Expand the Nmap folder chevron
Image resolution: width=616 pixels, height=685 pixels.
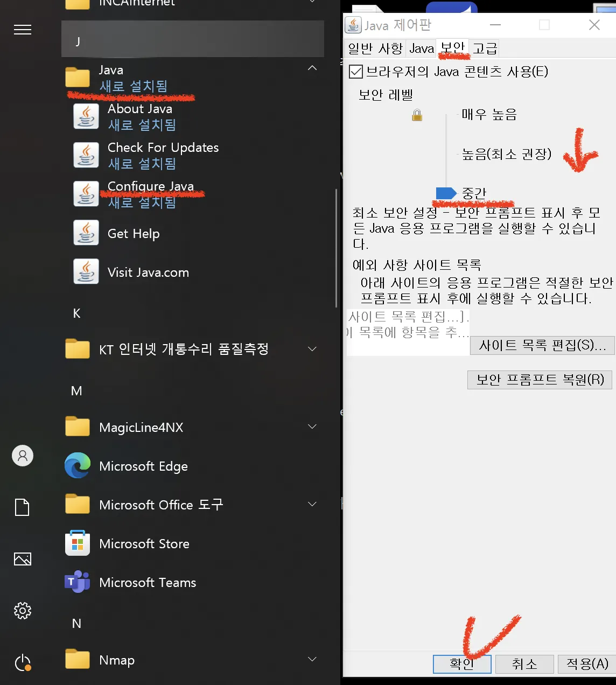312,659
